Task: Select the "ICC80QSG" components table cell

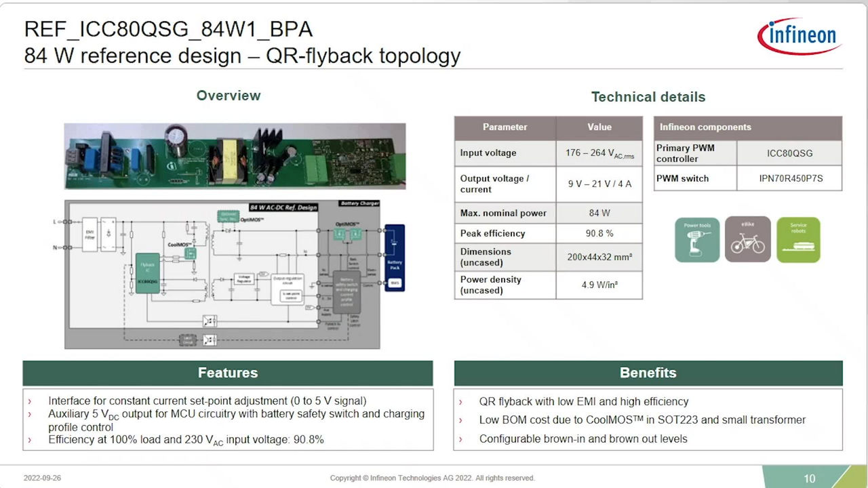Action: pos(789,153)
